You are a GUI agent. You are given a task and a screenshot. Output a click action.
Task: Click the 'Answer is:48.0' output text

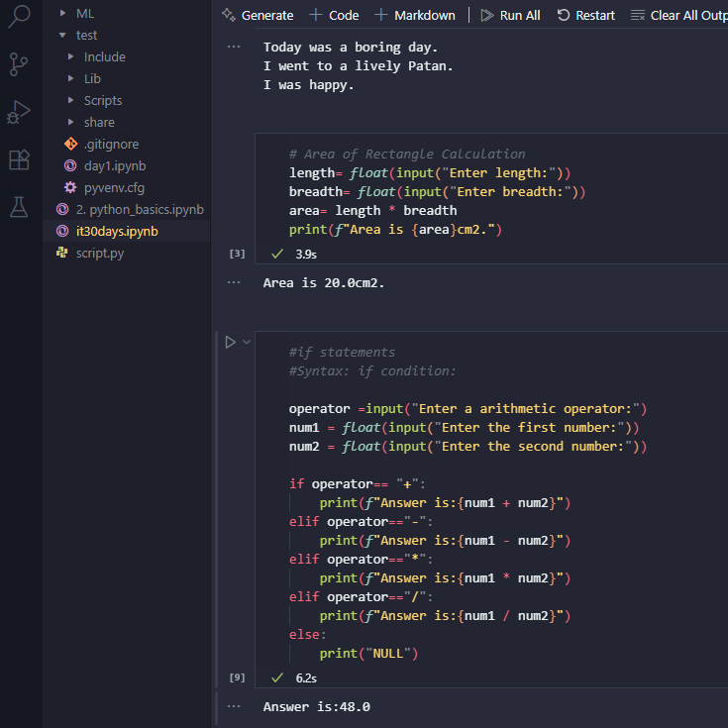tap(317, 706)
